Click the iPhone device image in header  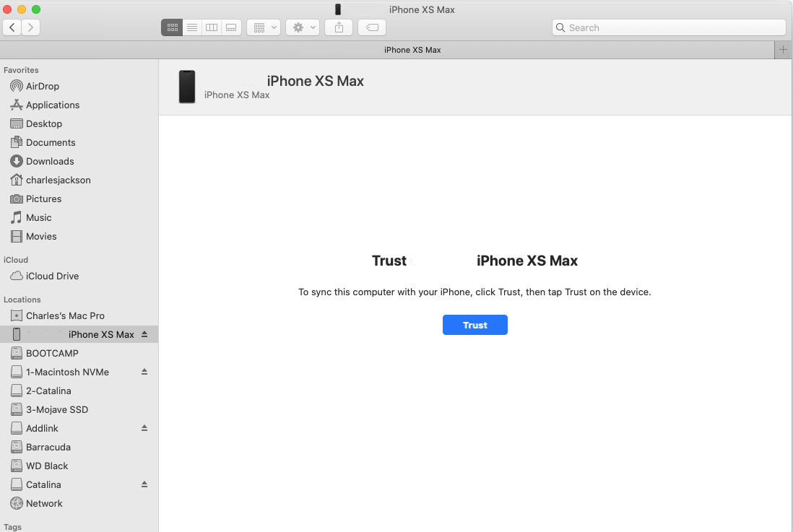(187, 87)
